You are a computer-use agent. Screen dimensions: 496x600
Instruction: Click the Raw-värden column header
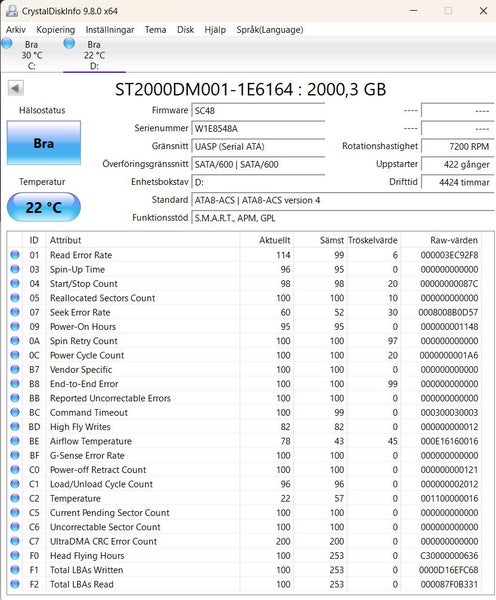(x=454, y=240)
